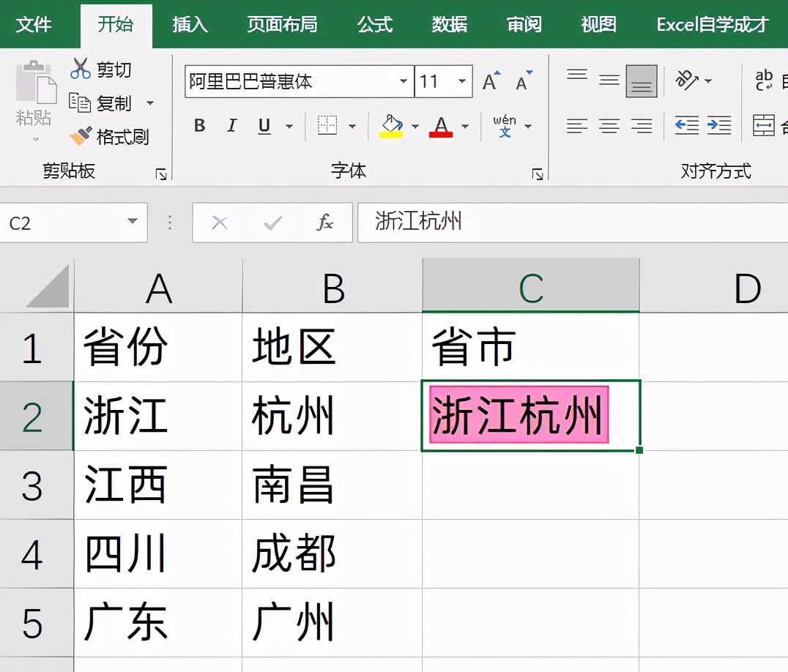Click the formula bar showing 浙江杭州
Viewport: 788px width, 672px height.
[573, 223]
